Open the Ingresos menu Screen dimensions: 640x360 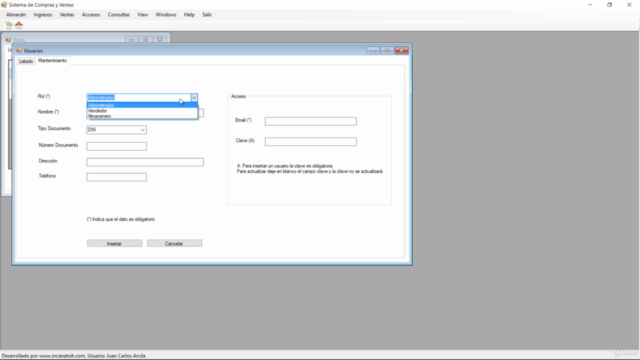pos(43,15)
